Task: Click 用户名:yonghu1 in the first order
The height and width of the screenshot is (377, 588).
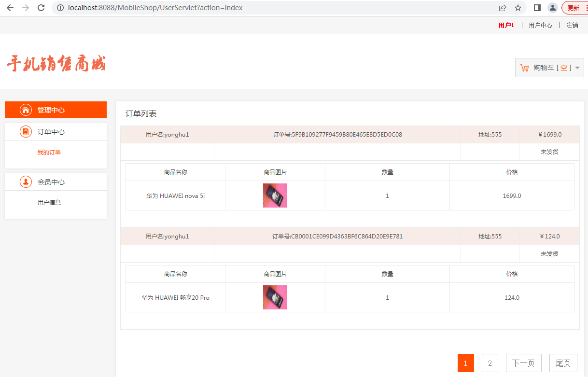Action: [167, 135]
